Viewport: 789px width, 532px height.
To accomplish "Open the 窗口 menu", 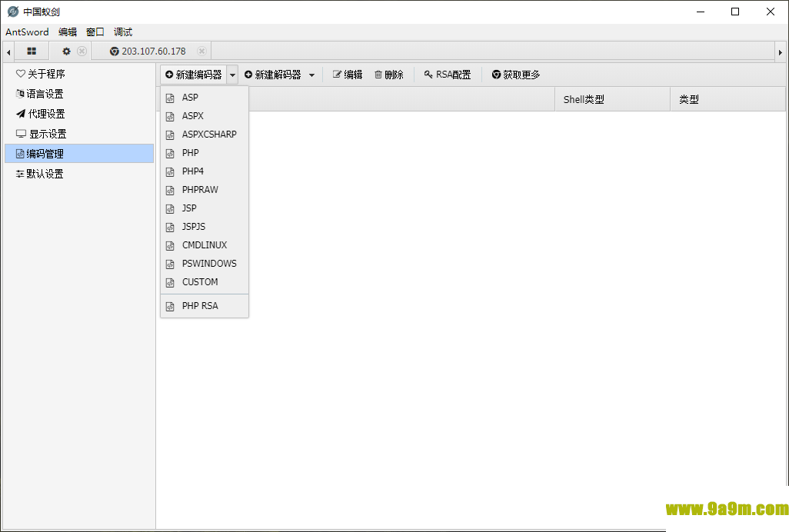I will click(x=95, y=32).
